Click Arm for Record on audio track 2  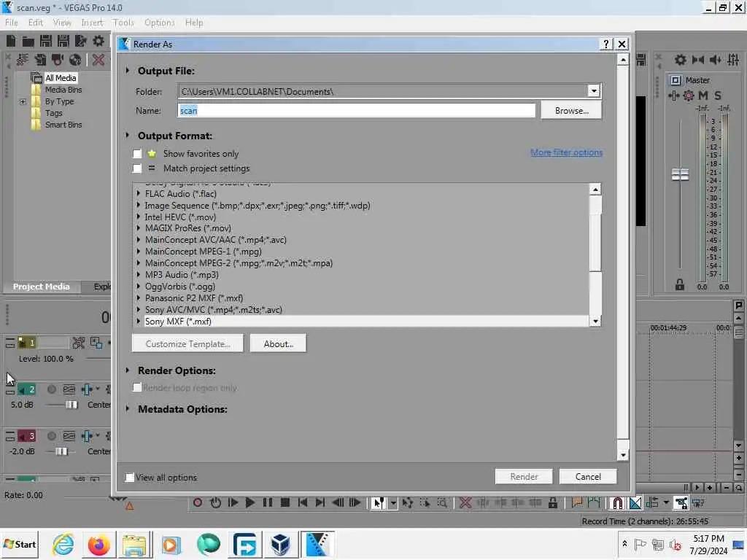coord(52,389)
